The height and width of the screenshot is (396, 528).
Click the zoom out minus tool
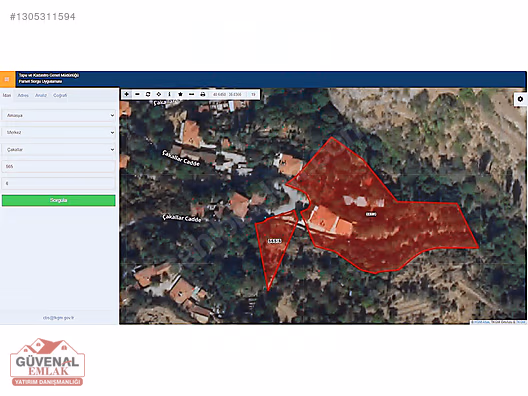(137, 94)
